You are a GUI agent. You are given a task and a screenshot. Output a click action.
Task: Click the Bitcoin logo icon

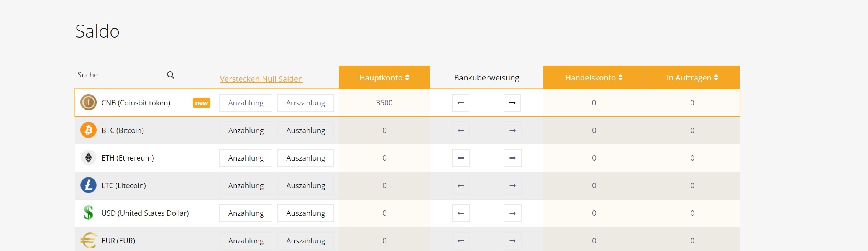89,130
